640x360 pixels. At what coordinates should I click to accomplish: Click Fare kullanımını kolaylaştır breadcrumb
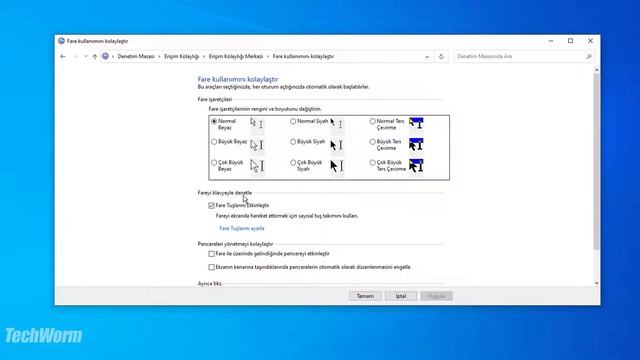[x=303, y=56]
